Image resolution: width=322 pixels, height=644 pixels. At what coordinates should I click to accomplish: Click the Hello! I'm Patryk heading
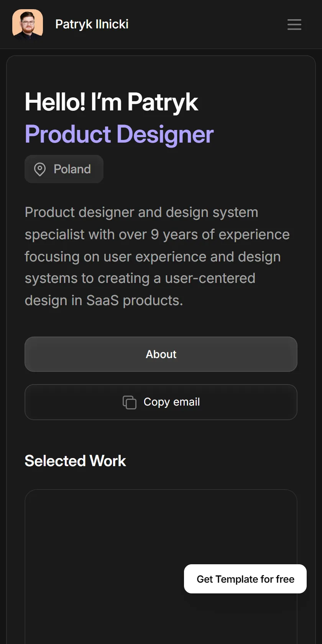(x=111, y=102)
